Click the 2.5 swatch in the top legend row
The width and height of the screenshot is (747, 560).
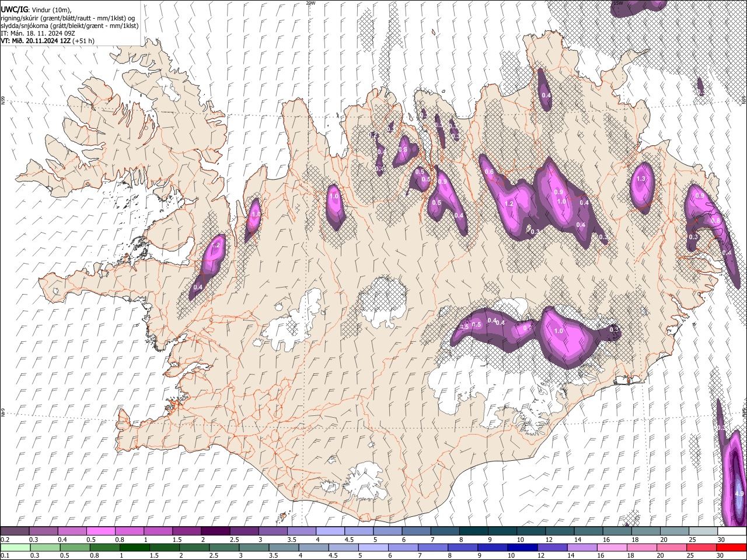(x=244, y=531)
